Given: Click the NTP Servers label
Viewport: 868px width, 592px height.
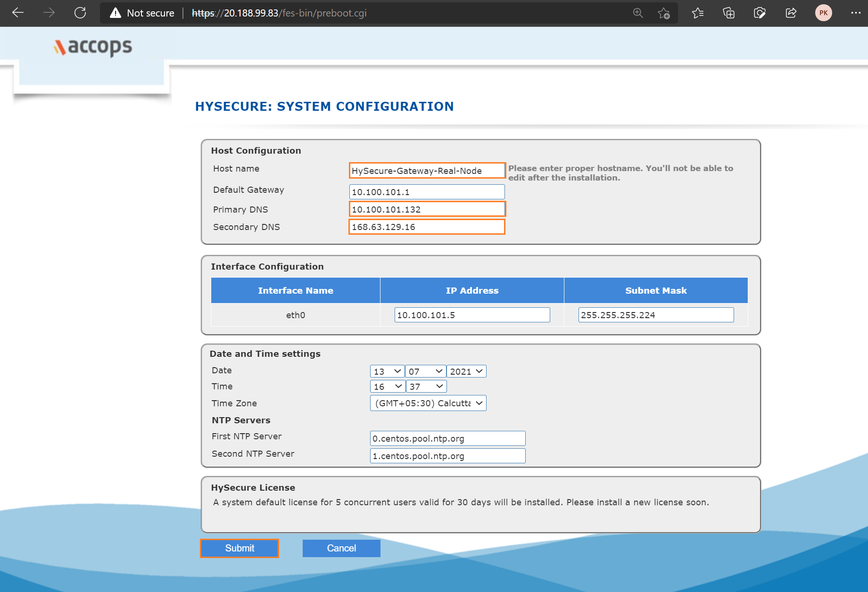Looking at the screenshot, I should pos(241,420).
